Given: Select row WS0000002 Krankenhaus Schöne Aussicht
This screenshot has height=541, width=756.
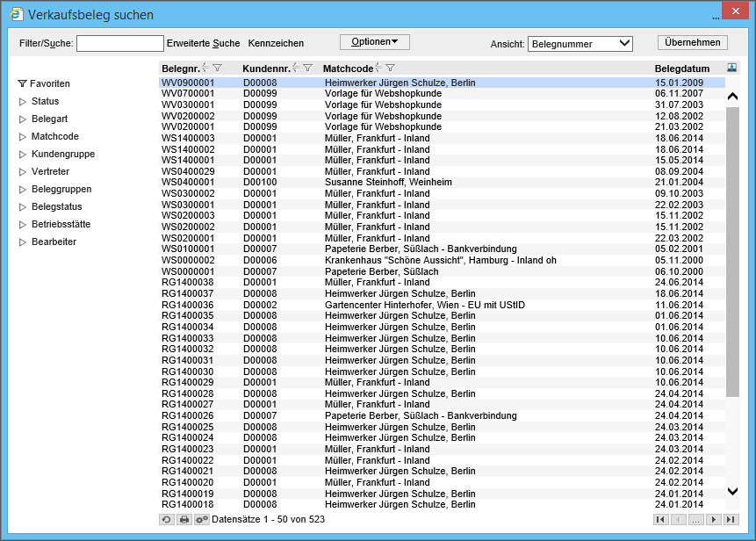Looking at the screenshot, I should point(443,260).
